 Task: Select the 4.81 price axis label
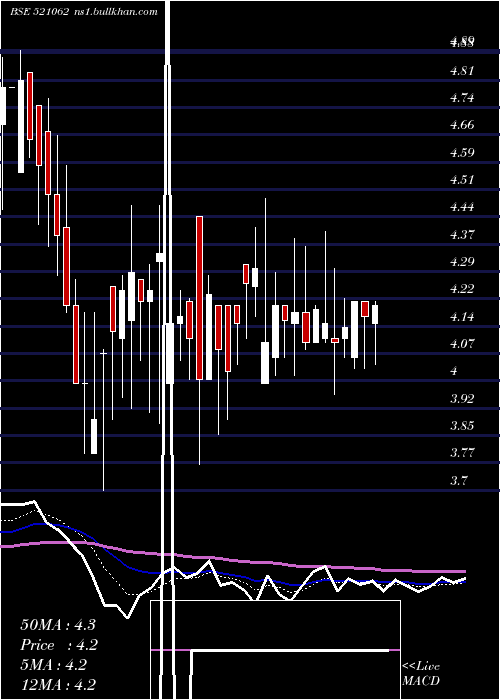point(462,71)
